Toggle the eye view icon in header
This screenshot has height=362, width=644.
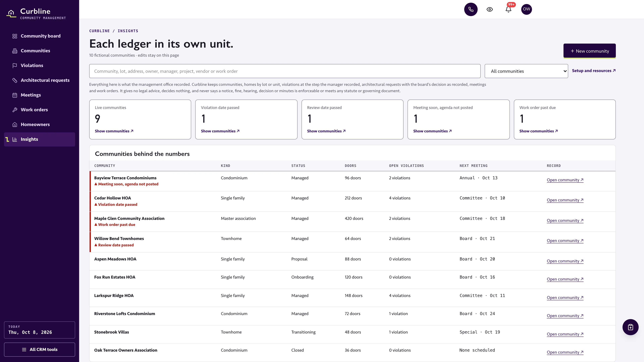pyautogui.click(x=490, y=9)
